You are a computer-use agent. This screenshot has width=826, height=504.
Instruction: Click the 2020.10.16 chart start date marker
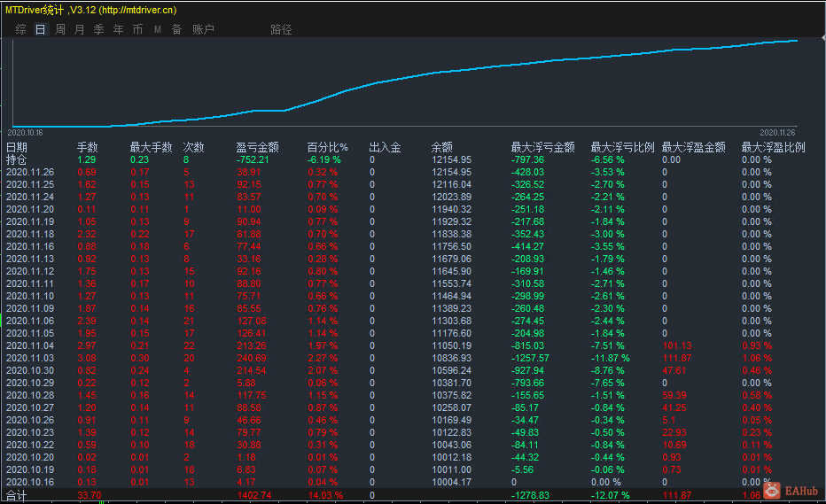coord(25,133)
